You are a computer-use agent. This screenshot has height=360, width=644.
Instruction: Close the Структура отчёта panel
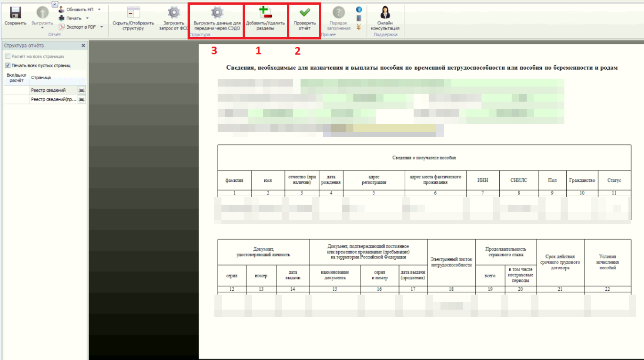tap(83, 46)
